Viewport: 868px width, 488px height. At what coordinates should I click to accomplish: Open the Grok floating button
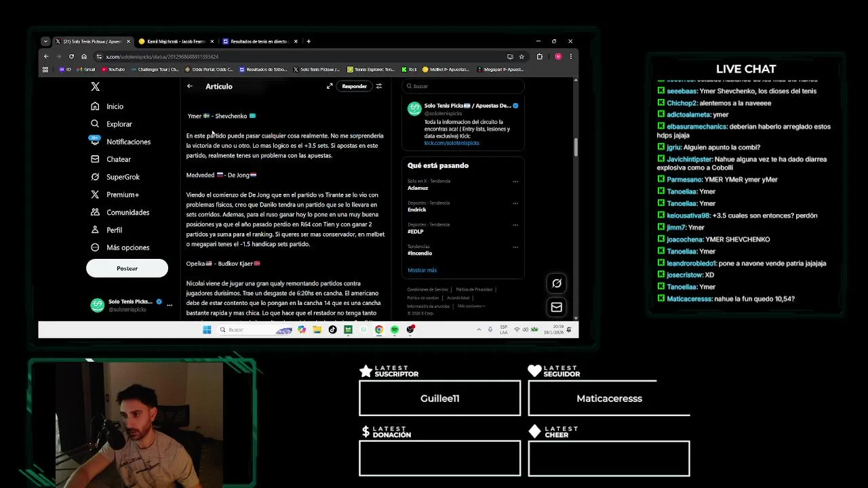(557, 283)
